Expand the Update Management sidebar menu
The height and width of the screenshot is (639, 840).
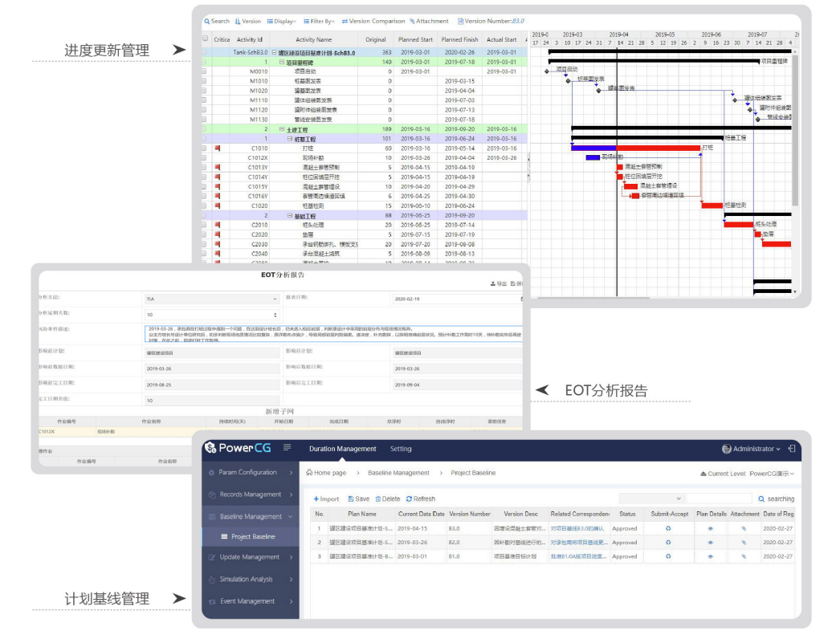point(251,557)
